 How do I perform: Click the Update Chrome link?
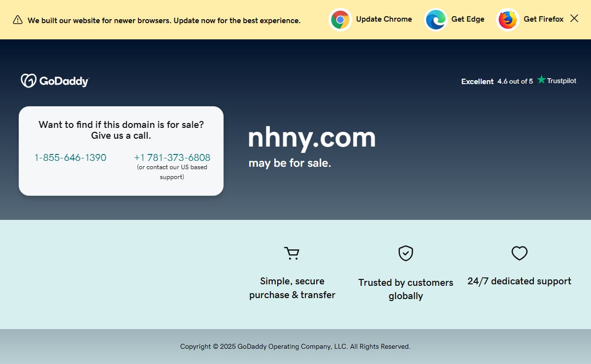(x=384, y=19)
